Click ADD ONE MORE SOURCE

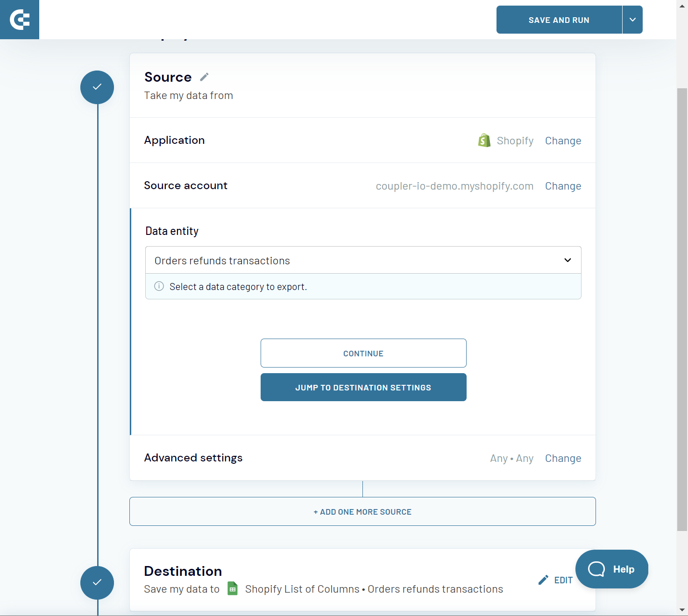[362, 511]
